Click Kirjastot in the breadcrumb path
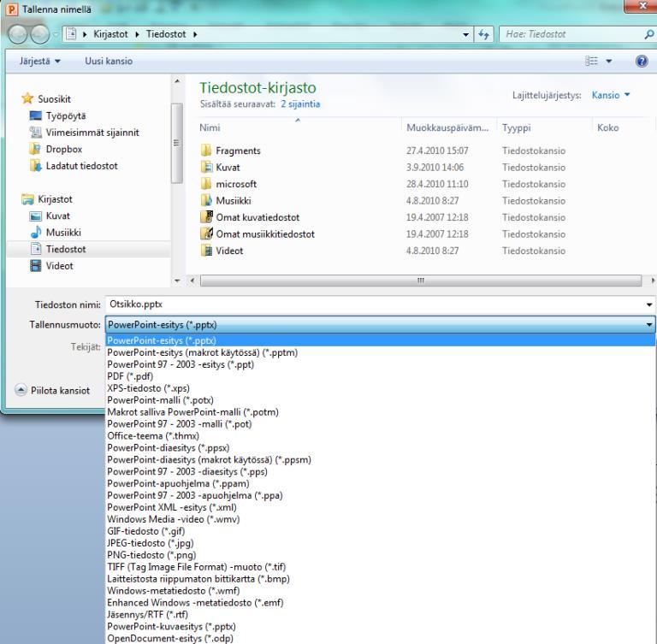Image resolution: width=657 pixels, height=644 pixels. pyautogui.click(x=110, y=34)
